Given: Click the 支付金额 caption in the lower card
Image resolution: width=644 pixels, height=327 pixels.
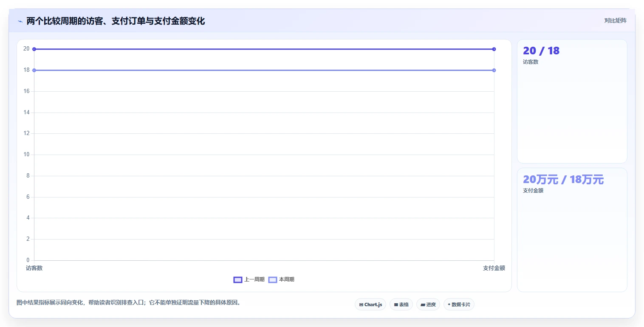Looking at the screenshot, I should 533,191.
